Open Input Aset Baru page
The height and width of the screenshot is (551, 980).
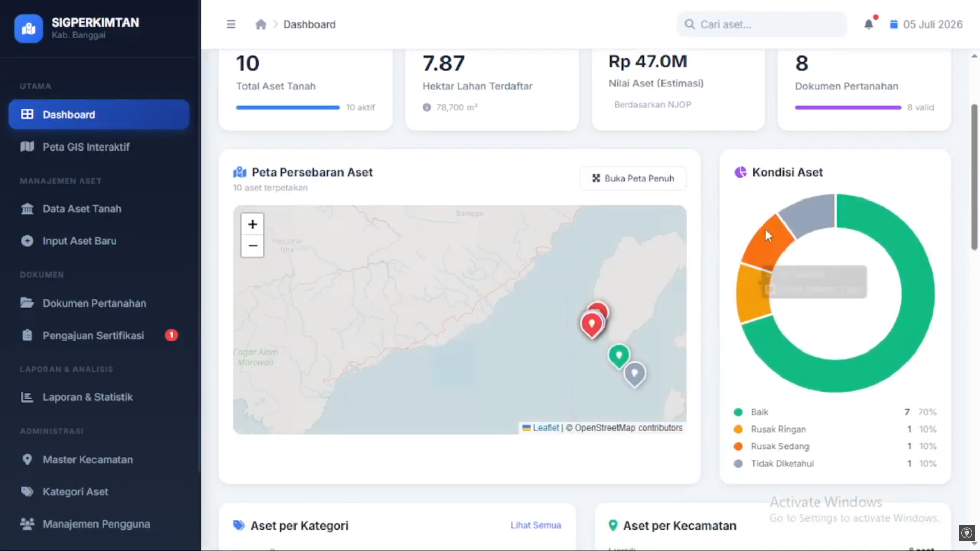tap(99, 241)
